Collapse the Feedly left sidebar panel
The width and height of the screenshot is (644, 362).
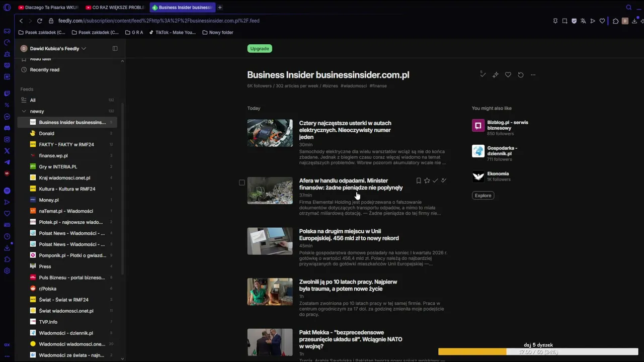[115, 49]
